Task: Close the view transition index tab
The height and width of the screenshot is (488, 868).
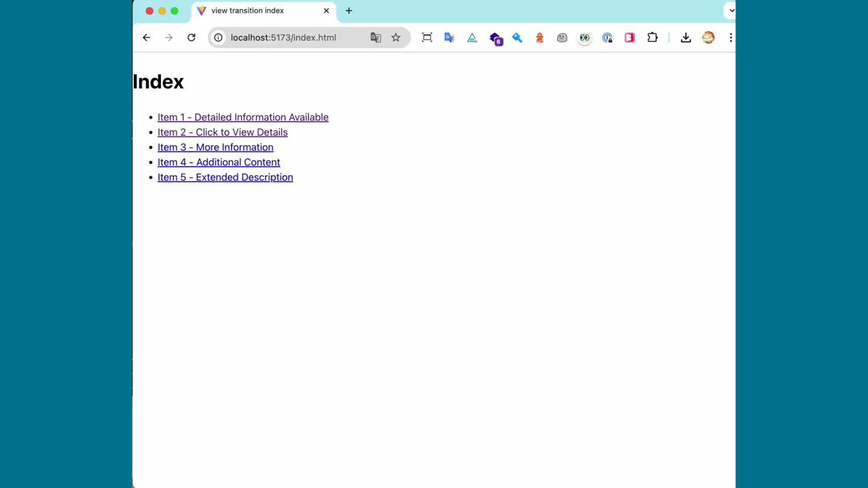Action: 326,11
